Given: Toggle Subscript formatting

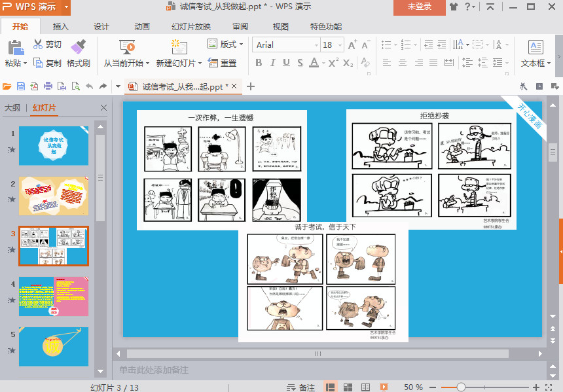Looking at the screenshot, I should click(348, 63).
